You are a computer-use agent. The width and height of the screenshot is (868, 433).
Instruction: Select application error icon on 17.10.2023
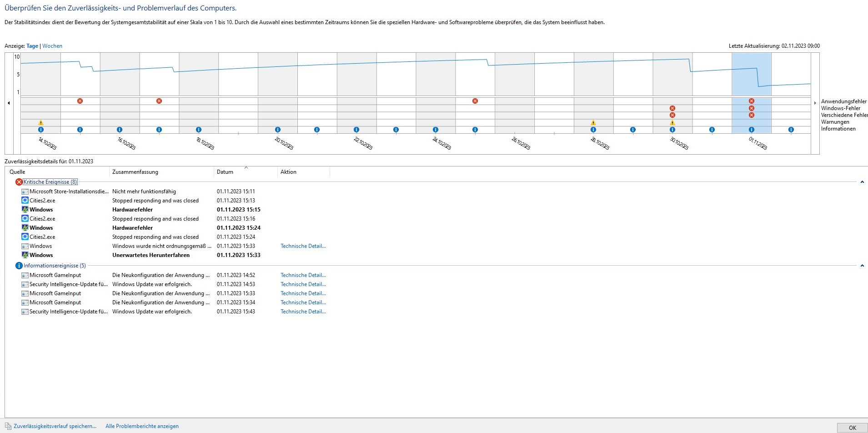pyautogui.click(x=159, y=101)
